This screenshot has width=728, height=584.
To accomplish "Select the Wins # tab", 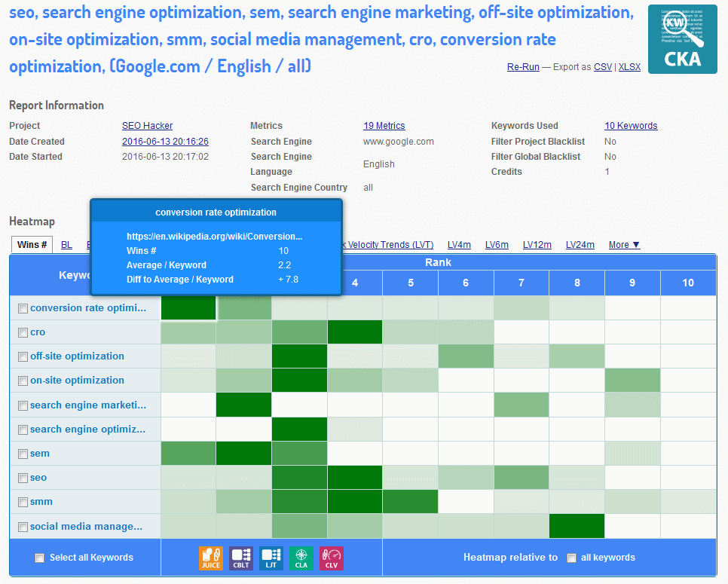I will (x=32, y=245).
